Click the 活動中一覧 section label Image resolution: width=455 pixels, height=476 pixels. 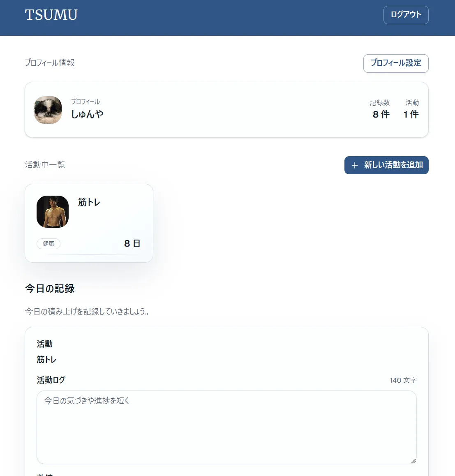[x=45, y=165]
